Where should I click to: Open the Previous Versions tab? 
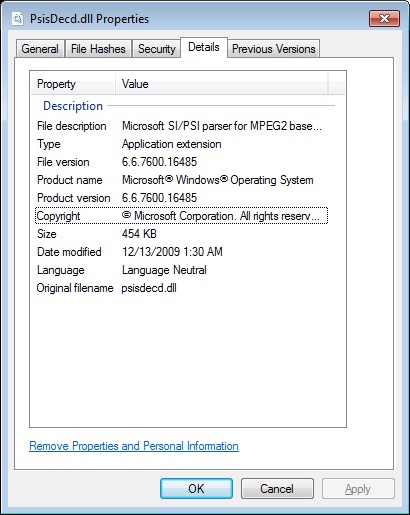pos(273,49)
